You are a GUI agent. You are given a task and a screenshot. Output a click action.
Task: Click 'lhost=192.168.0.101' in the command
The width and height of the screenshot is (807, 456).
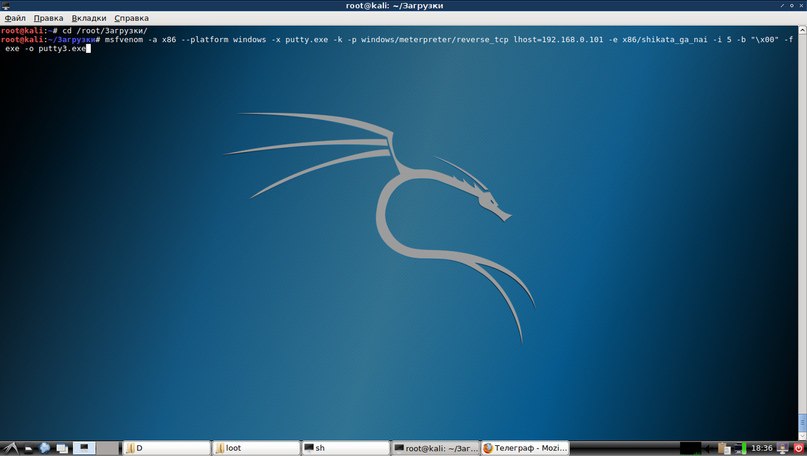coord(558,39)
